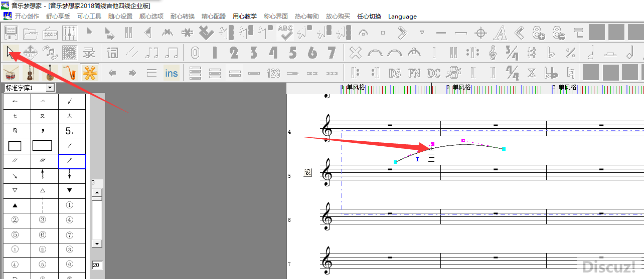Click the number 3 note icon
Screen dimensions: 644x279
254,52
